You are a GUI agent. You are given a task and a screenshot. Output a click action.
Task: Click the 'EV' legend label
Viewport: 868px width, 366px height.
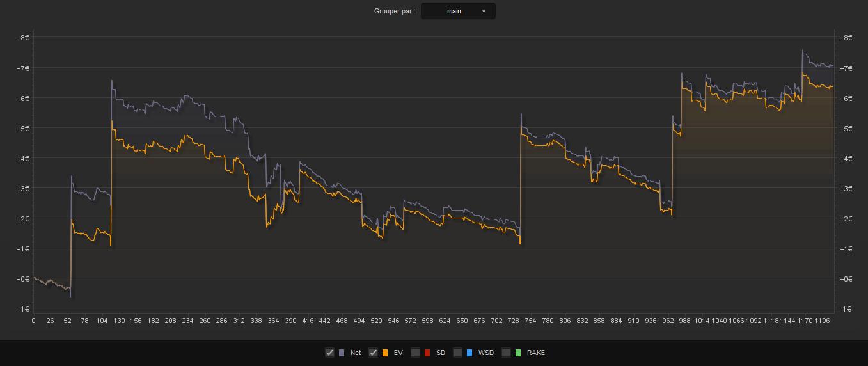pos(398,353)
